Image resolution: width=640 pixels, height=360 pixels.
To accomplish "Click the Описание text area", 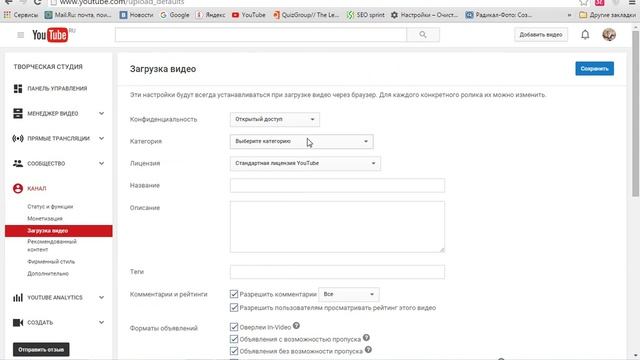I will (337, 227).
